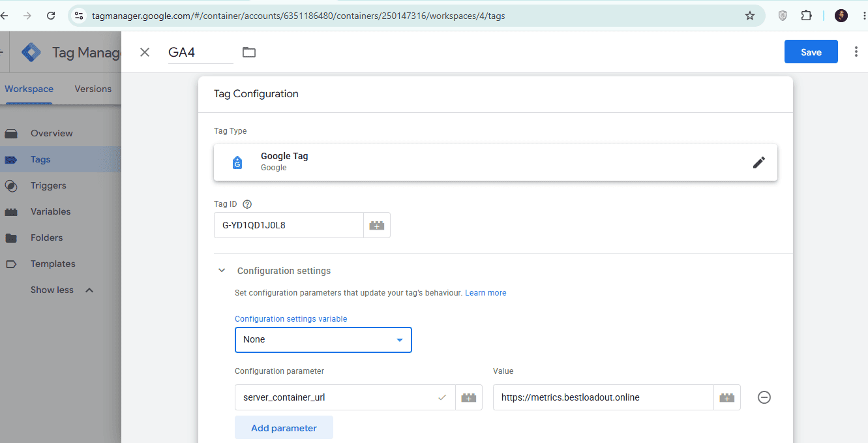This screenshot has width=868, height=443.
Task: Collapse sidebar with Show less
Action: 62,290
